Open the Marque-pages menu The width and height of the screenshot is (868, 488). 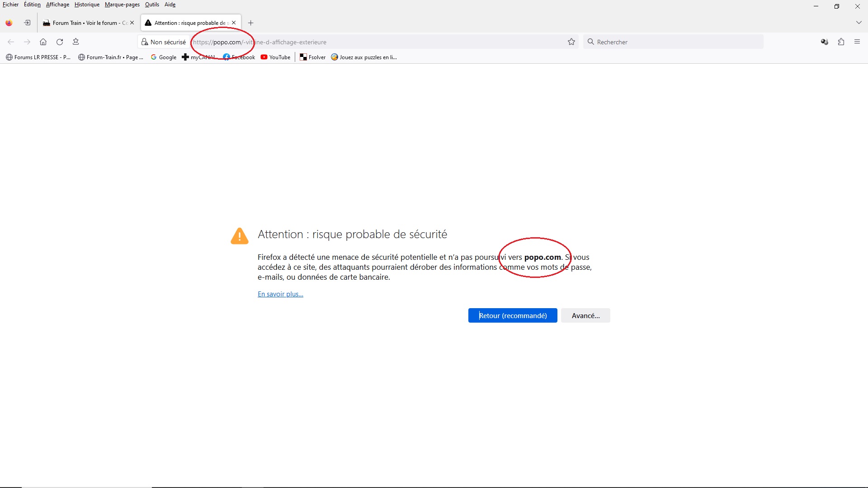[122, 5]
